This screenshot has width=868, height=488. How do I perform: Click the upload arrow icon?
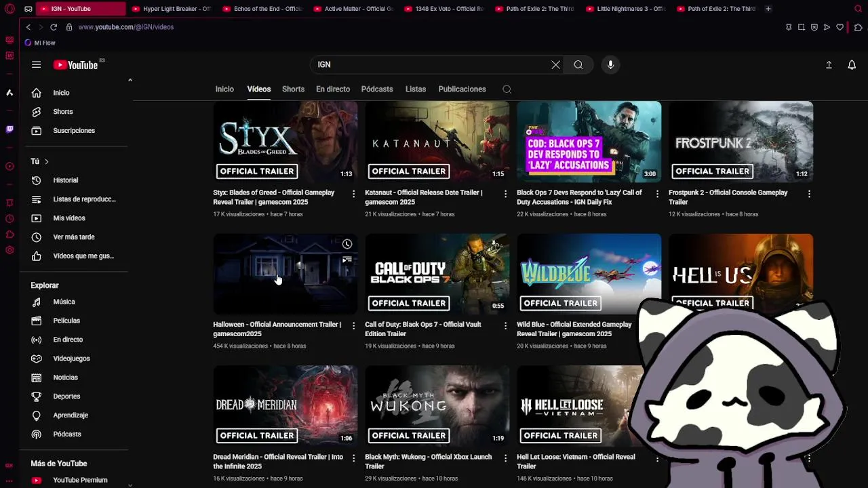(x=829, y=64)
